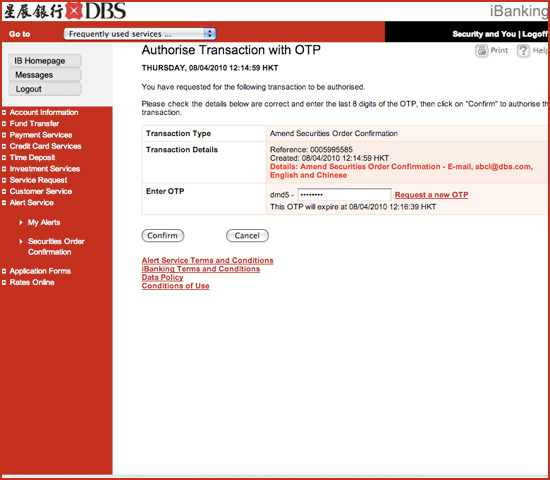Expand Account Information square bullet

click(x=4, y=113)
